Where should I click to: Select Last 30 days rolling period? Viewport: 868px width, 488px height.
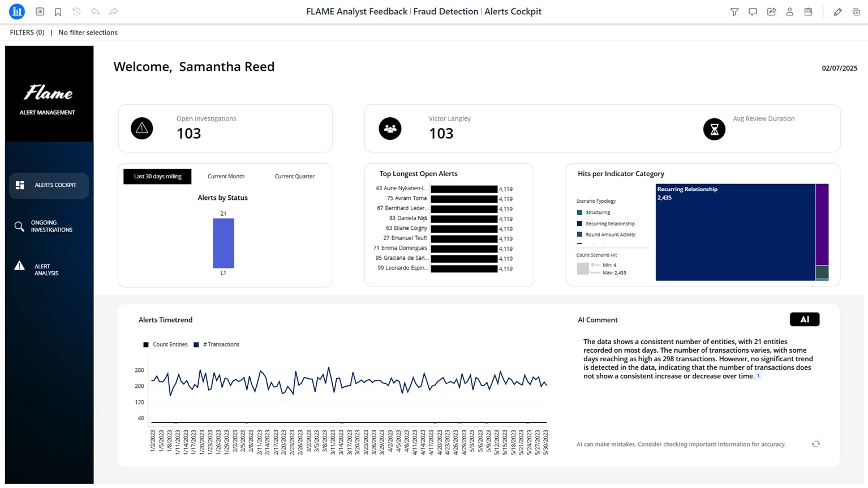[x=157, y=177]
